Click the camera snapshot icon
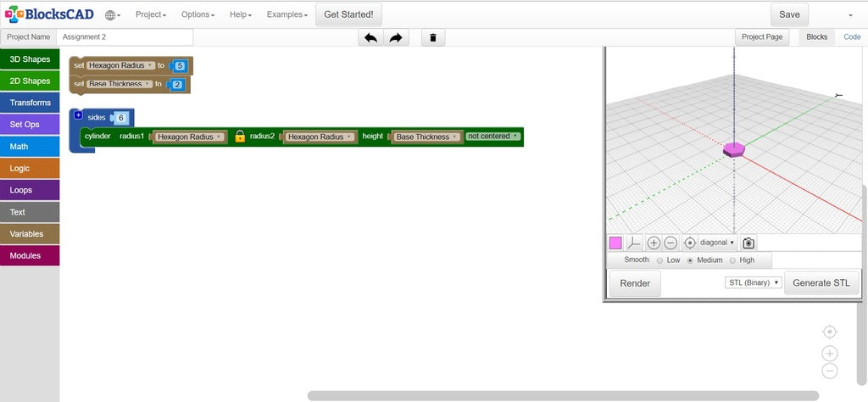868x402 pixels. pyautogui.click(x=748, y=243)
